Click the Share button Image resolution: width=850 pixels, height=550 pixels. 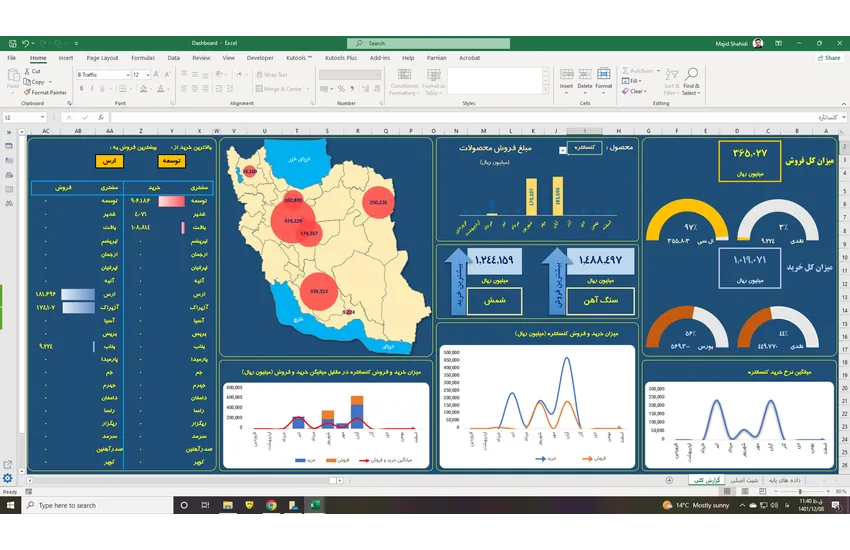click(x=828, y=58)
